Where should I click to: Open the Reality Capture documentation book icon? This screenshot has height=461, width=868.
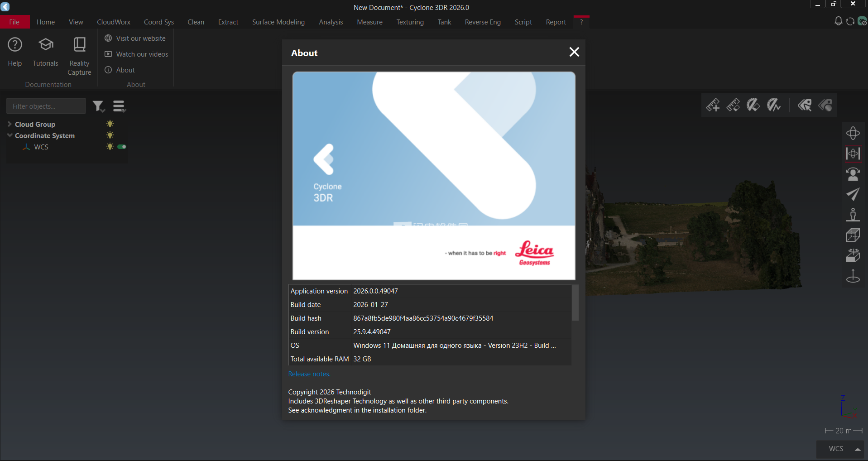(79, 45)
